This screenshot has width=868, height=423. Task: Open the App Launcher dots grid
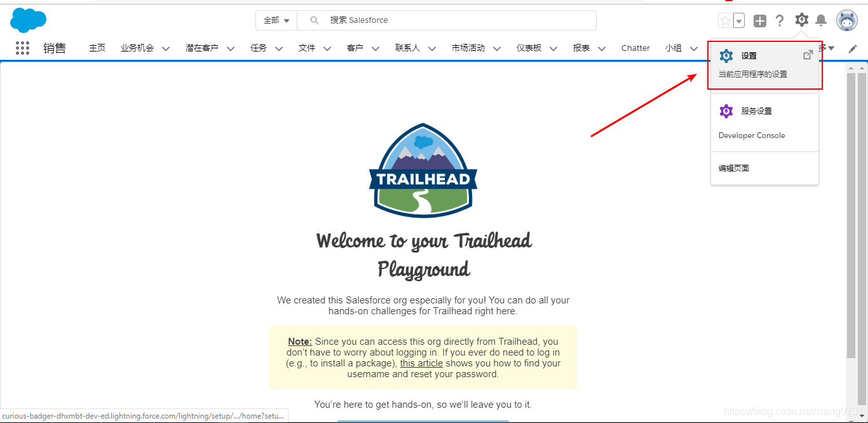(x=23, y=48)
